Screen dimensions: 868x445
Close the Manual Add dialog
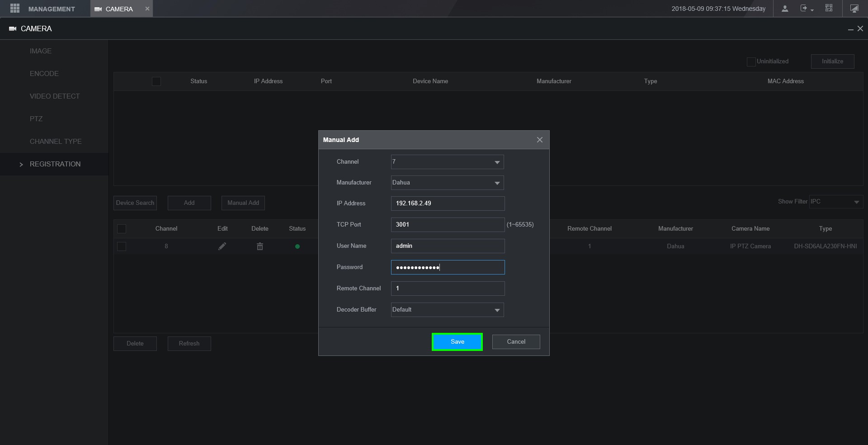tap(539, 140)
